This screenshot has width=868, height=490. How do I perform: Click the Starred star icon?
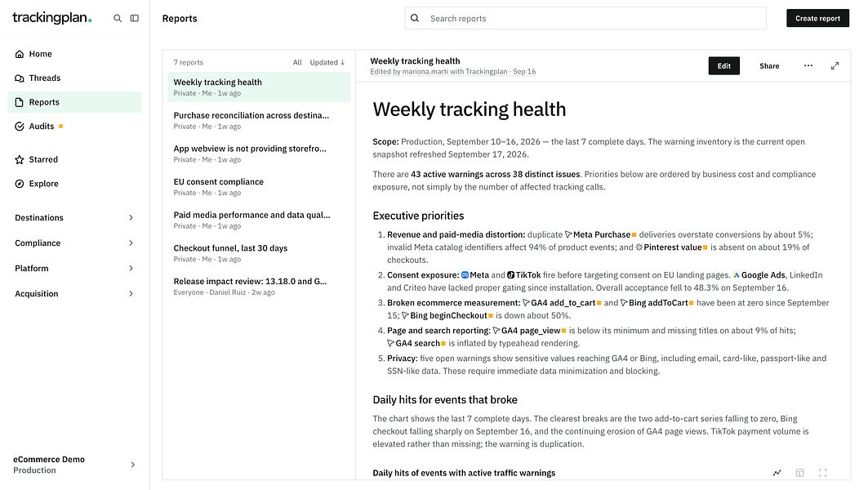(x=20, y=159)
